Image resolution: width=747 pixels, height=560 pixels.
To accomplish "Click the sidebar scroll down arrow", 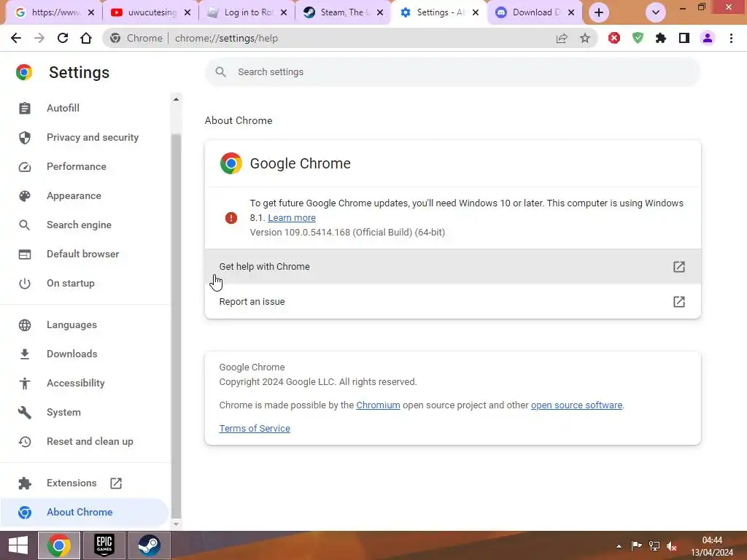I will point(176,524).
